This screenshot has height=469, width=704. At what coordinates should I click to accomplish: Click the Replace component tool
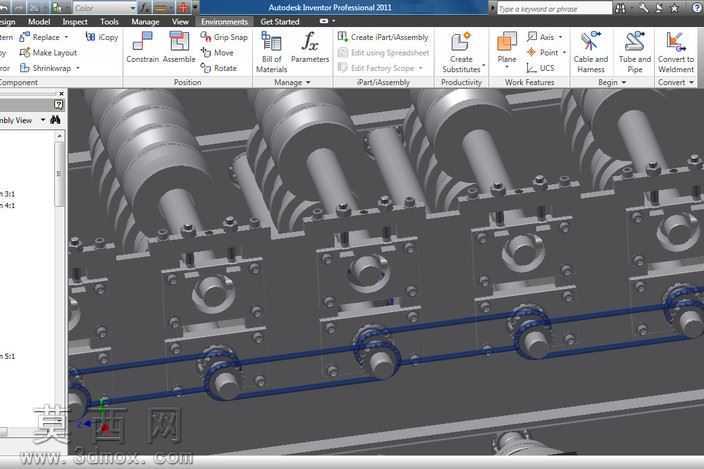40,37
